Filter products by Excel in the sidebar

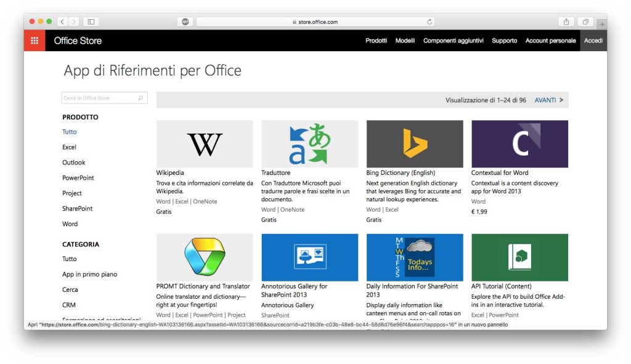coord(69,147)
